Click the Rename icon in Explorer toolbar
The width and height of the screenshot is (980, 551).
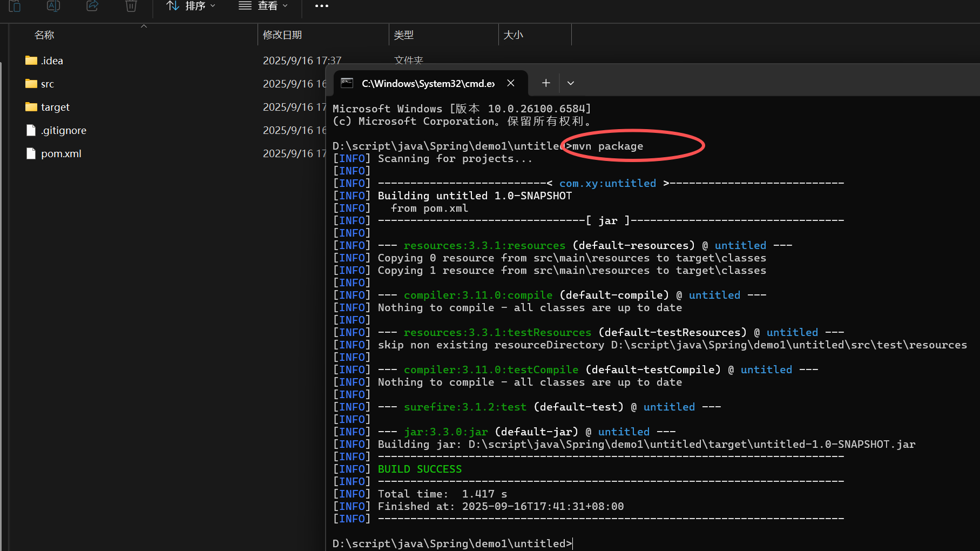click(53, 5)
